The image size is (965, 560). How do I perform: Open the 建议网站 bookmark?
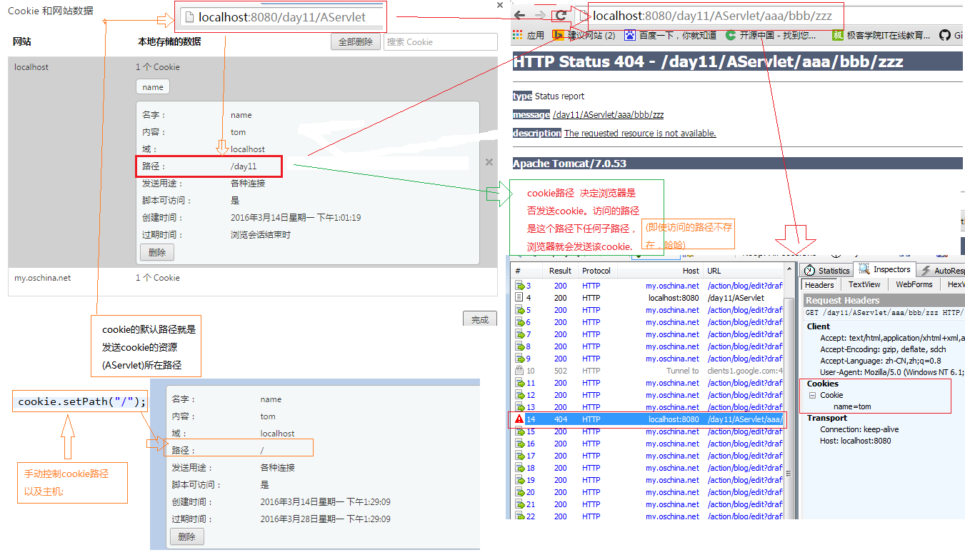(x=584, y=35)
